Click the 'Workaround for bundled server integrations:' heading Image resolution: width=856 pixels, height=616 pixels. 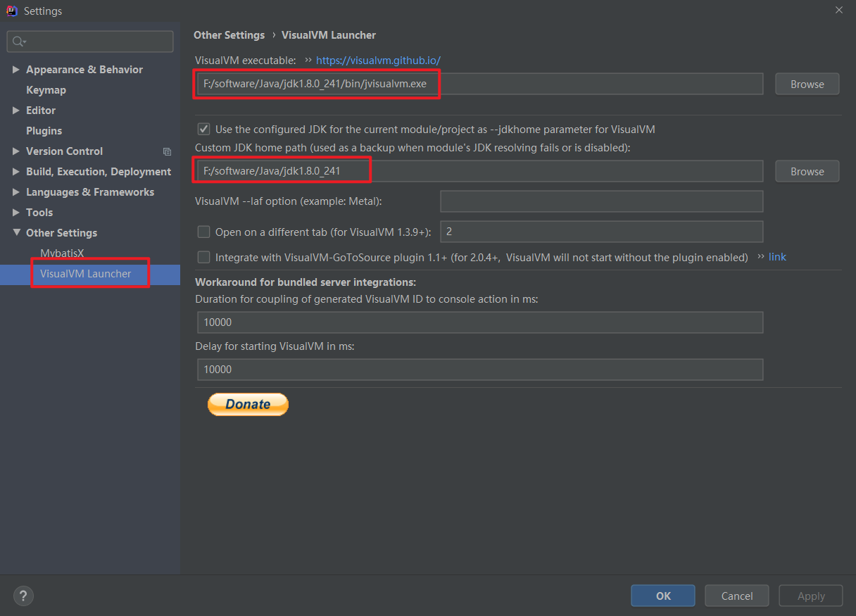(x=306, y=282)
